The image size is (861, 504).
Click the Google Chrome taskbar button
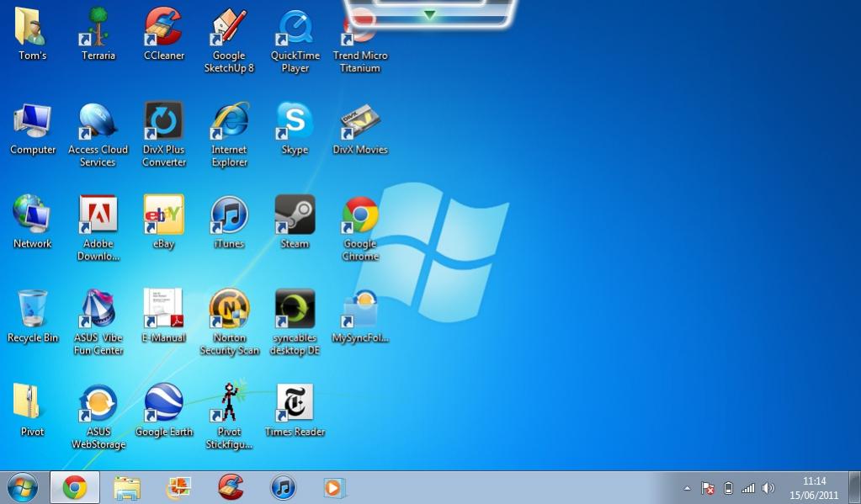point(75,487)
